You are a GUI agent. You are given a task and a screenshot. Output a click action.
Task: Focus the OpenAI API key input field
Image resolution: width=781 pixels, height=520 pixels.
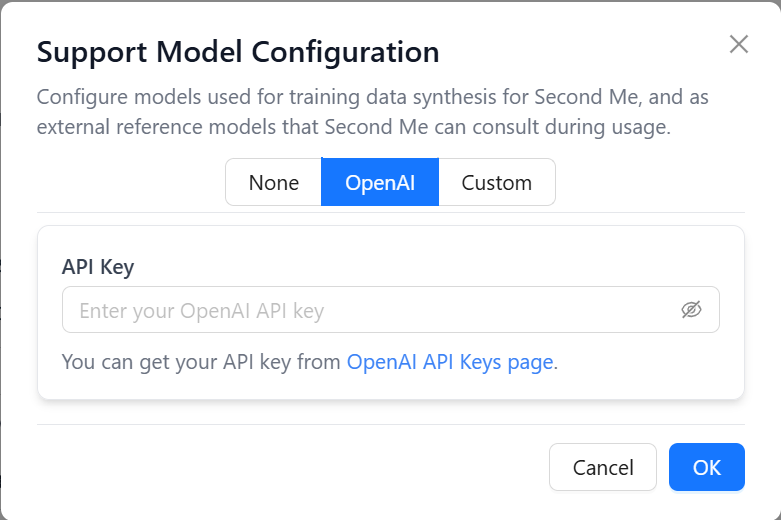(370, 311)
